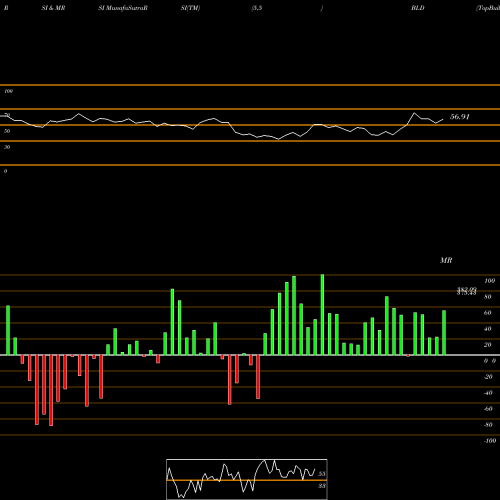Click the "SI(TM)" header label
The image size is (500, 500).
tap(190, 8)
